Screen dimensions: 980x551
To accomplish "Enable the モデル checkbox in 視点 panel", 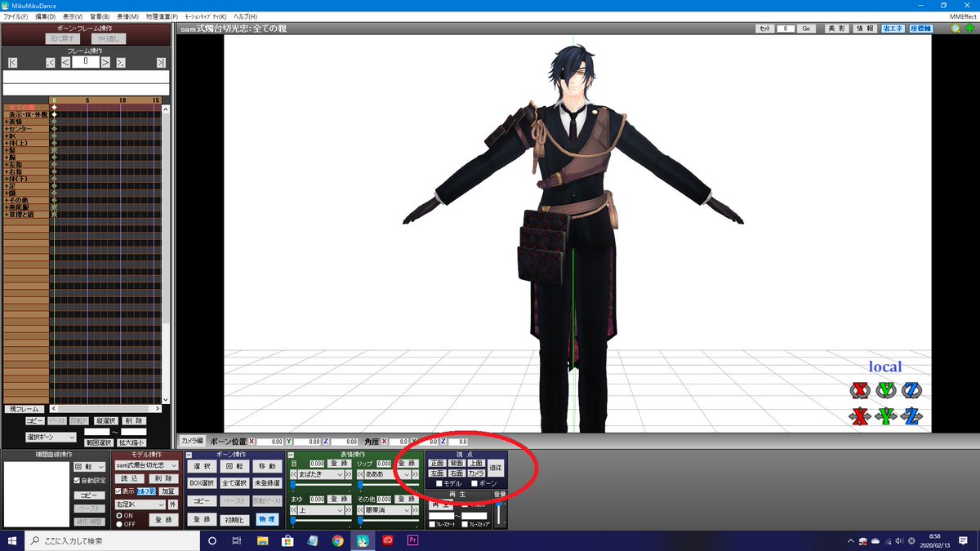I will [439, 483].
